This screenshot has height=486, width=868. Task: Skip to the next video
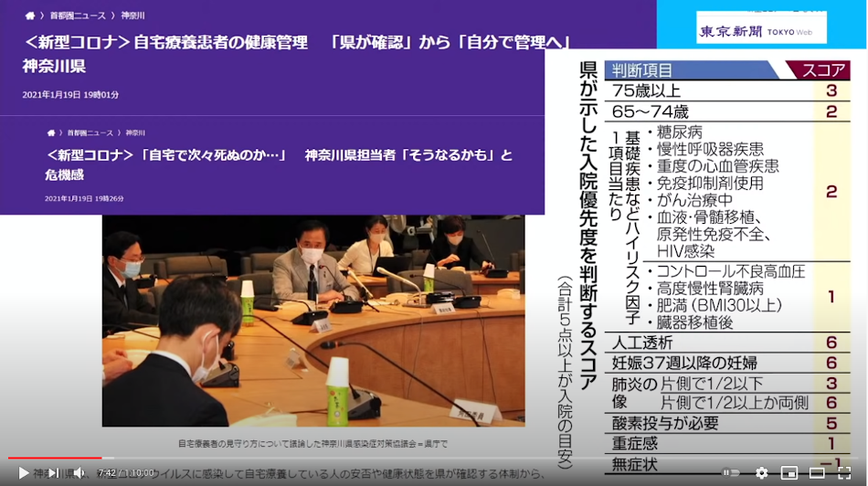(54, 472)
